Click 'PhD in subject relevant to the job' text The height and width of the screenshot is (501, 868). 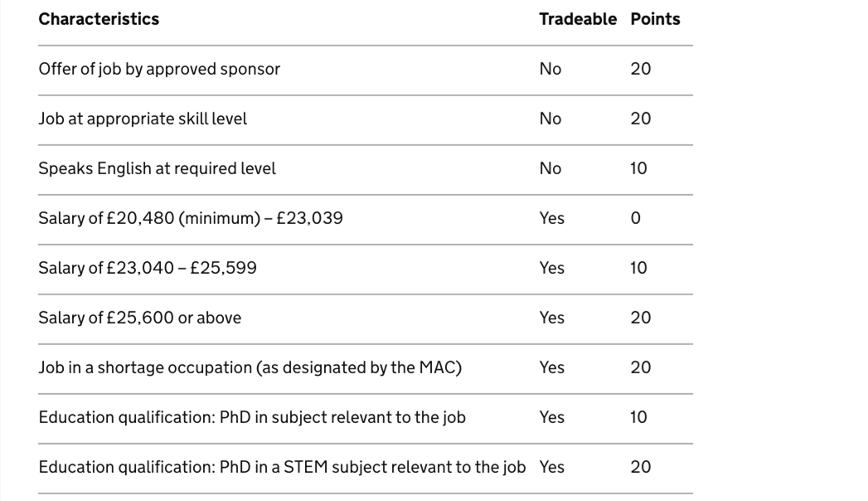(x=342, y=417)
